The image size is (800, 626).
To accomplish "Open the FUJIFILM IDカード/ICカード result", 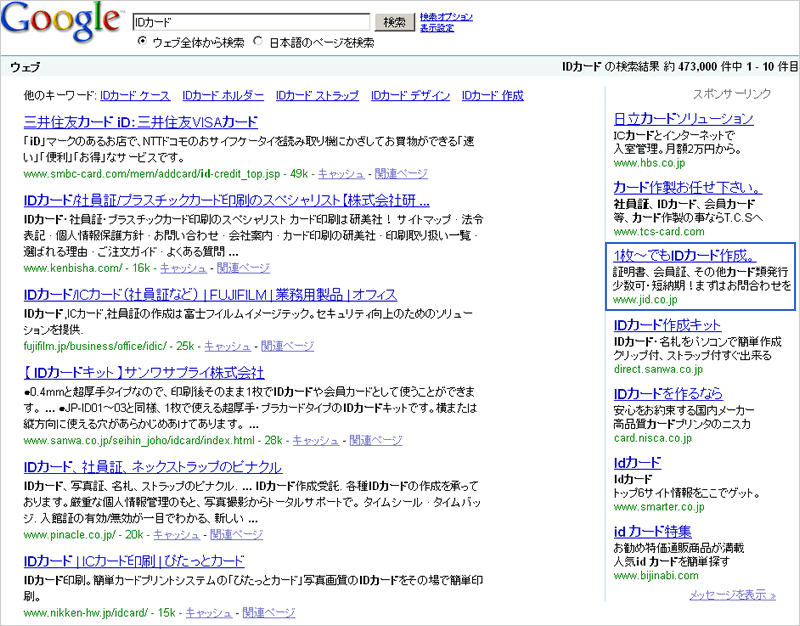I will click(209, 295).
